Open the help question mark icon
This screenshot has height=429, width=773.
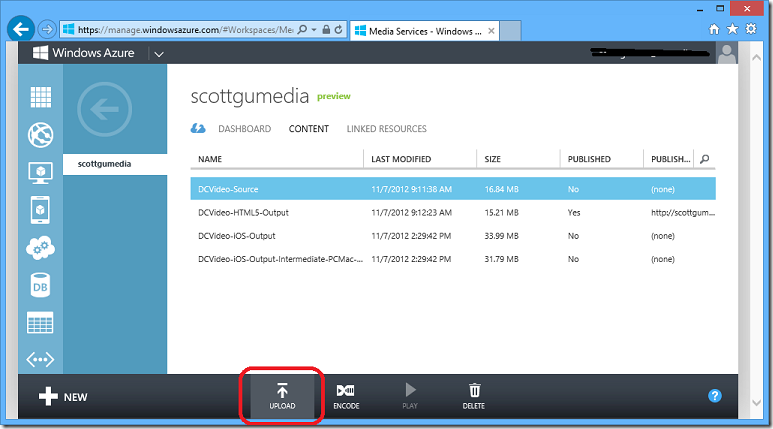[715, 395]
